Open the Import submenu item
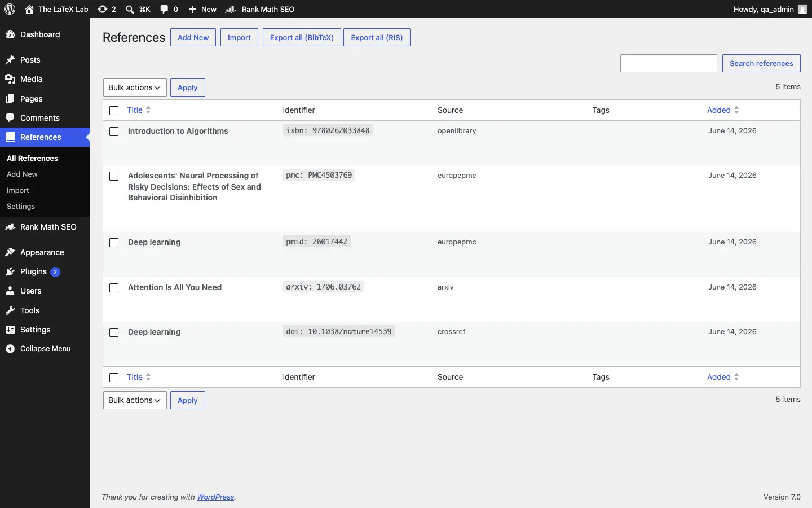Viewport: 812px width, 508px height. (x=18, y=190)
